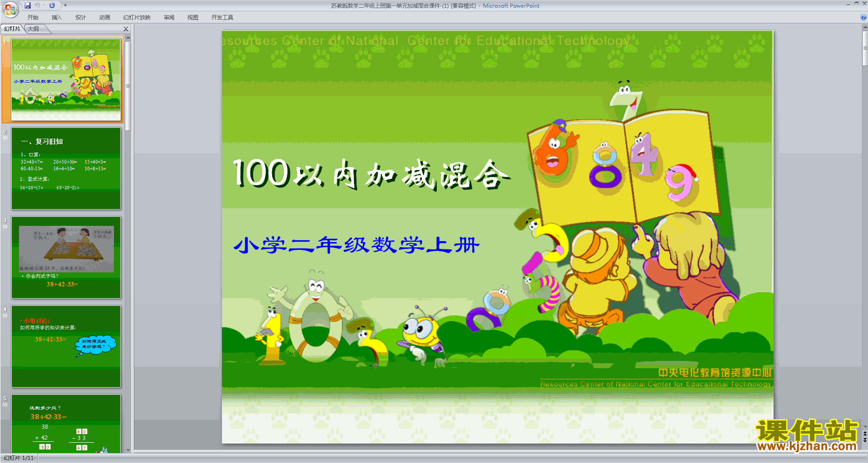Click the redo (repeat) arrow icon
This screenshot has height=463, width=868.
52,5
